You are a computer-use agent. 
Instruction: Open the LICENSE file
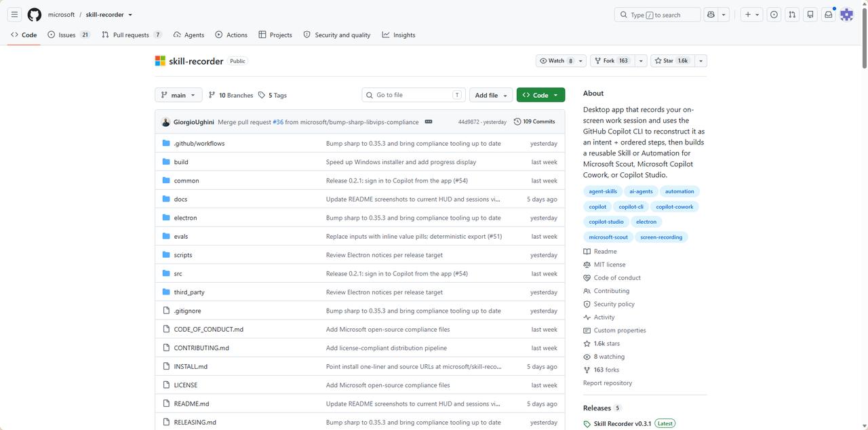pos(186,385)
